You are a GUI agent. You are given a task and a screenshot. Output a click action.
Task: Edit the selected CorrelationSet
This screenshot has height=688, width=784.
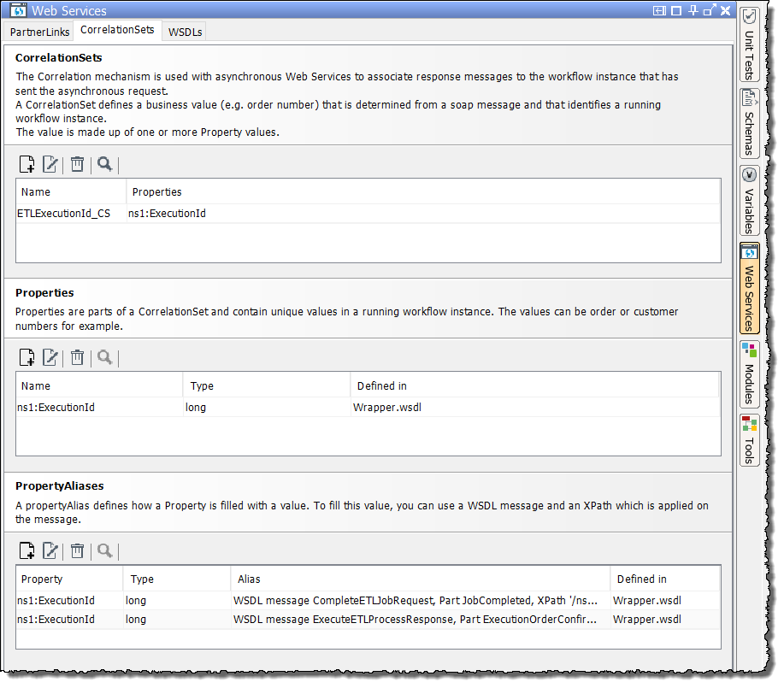[x=50, y=164]
